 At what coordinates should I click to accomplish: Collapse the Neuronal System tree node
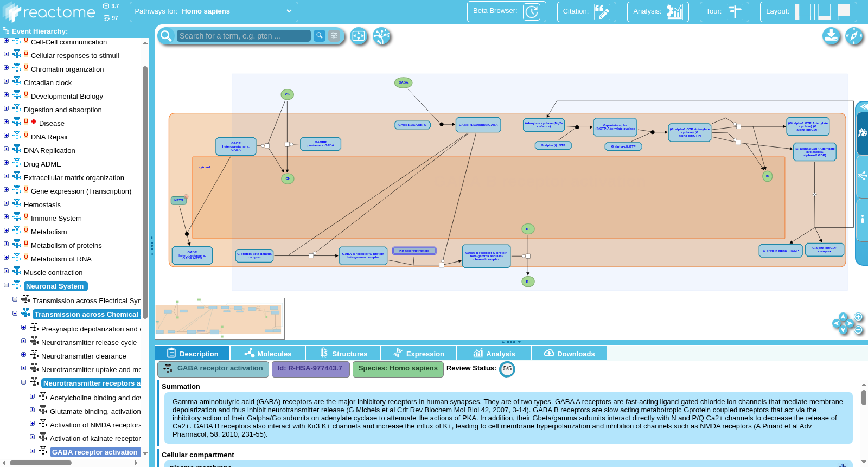point(6,285)
